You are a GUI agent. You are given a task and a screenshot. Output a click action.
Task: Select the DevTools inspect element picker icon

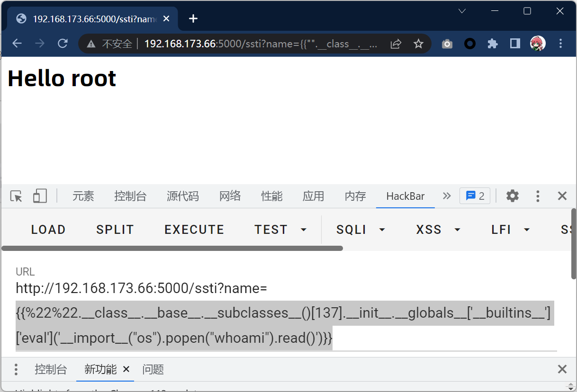tap(17, 196)
